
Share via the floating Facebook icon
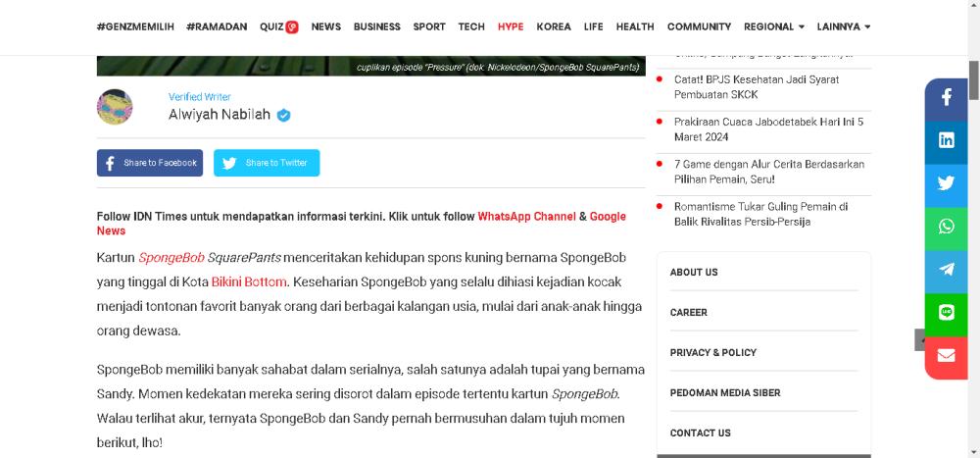pos(946,98)
